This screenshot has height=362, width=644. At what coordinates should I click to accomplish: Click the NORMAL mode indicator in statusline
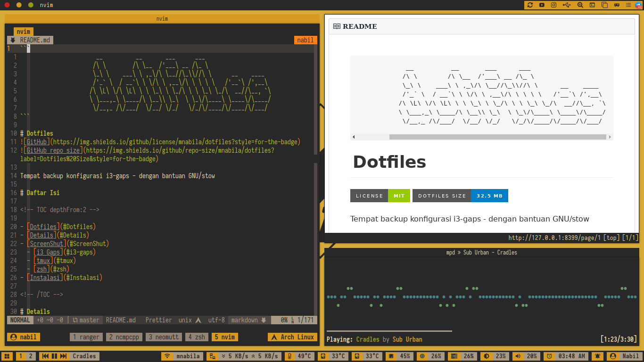coord(20,320)
